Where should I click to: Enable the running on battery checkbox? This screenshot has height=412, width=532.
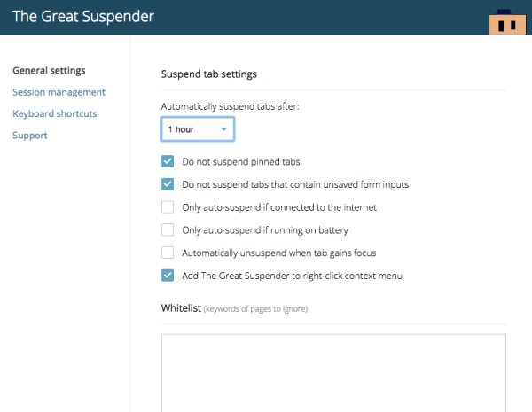[x=168, y=230]
